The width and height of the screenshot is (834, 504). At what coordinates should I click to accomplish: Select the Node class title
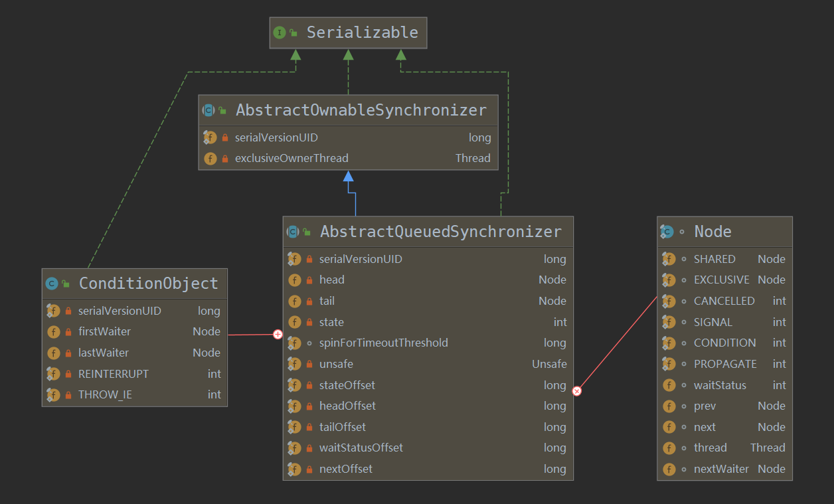713,232
